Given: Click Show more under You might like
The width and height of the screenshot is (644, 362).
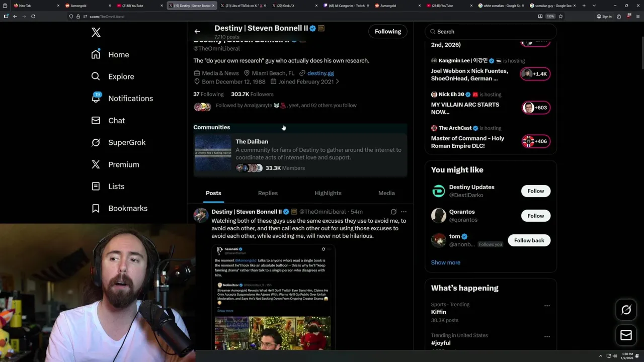Looking at the screenshot, I should pyautogui.click(x=446, y=262).
